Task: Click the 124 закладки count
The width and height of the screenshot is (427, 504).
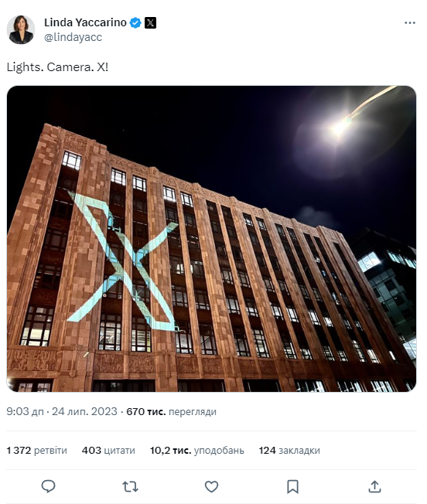Action: 289,451
